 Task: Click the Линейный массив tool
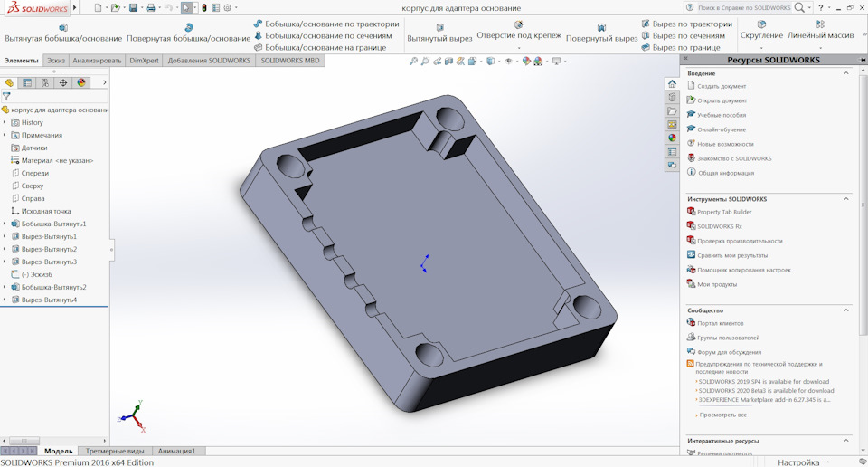point(820,31)
